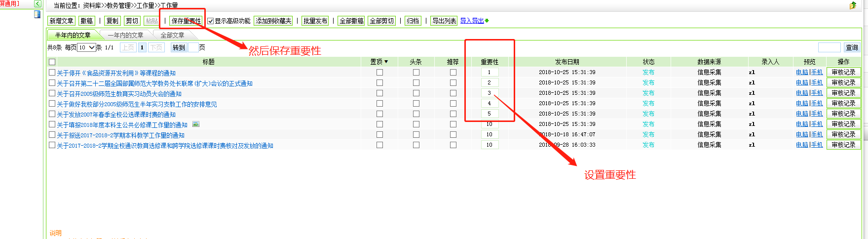This screenshot has height=239, width=868.
Task: Sort by the 置顶 column header arrow
Action: point(386,62)
